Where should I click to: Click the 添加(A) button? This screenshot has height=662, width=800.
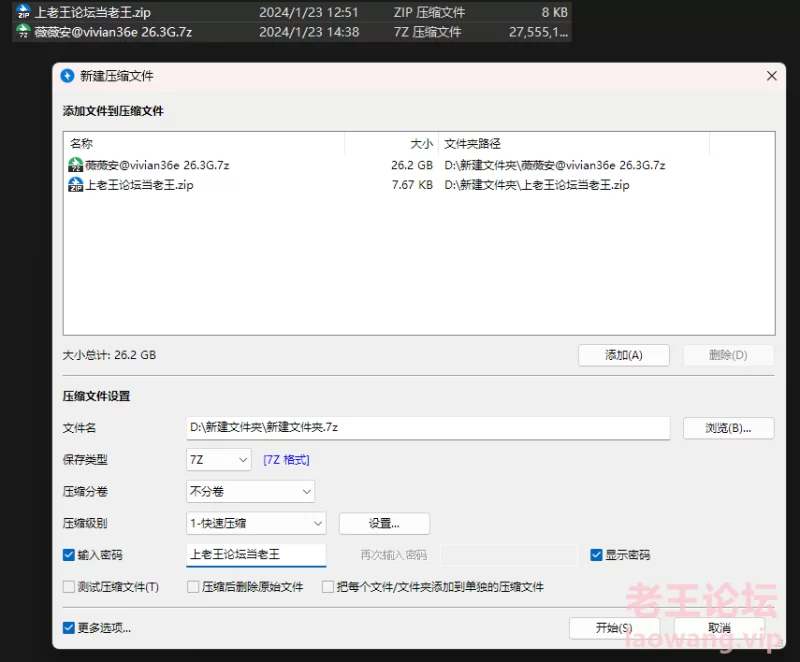[623, 355]
